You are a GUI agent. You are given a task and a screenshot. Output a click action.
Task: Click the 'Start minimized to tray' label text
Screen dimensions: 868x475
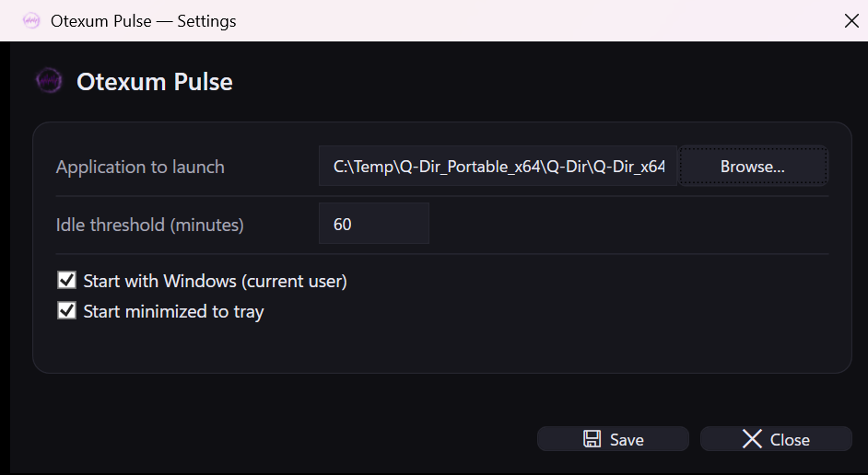pyautogui.click(x=173, y=311)
